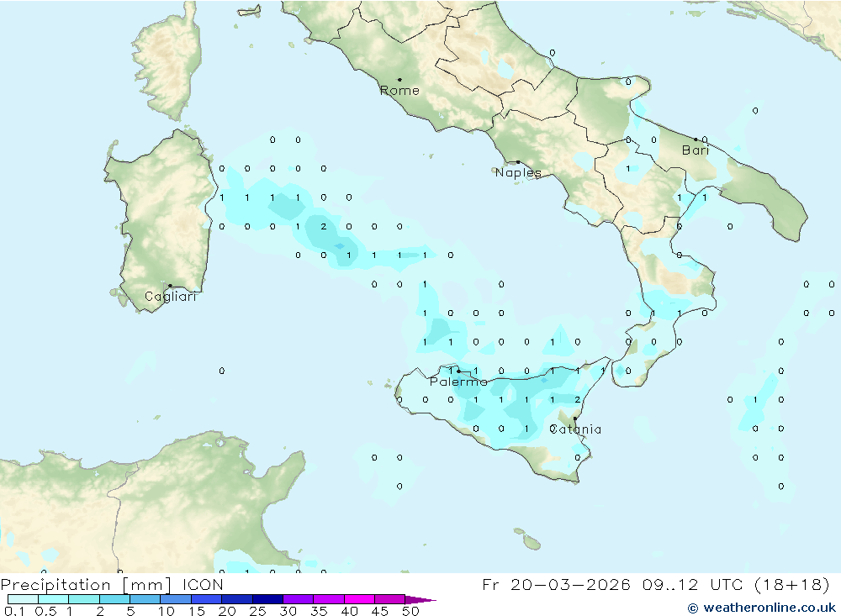This screenshot has height=616, width=841.
Task: Pick the 45–50 mm legend swatch
Action: [x=390, y=599]
